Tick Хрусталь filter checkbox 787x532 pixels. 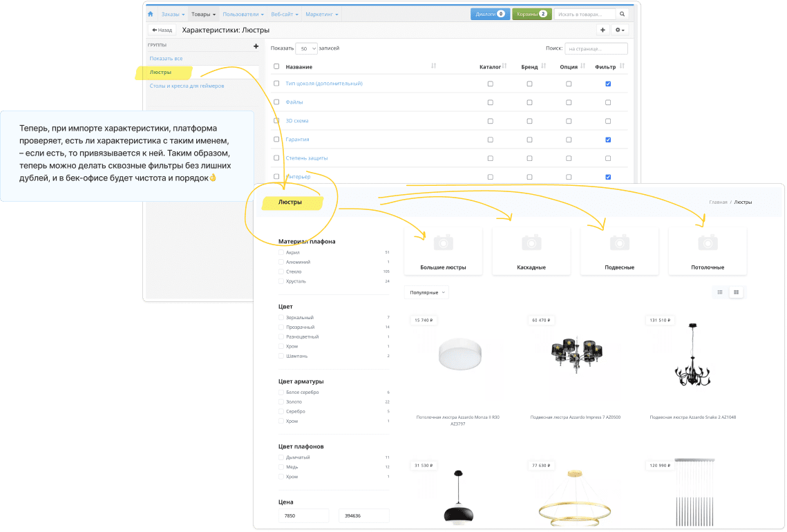(x=281, y=281)
